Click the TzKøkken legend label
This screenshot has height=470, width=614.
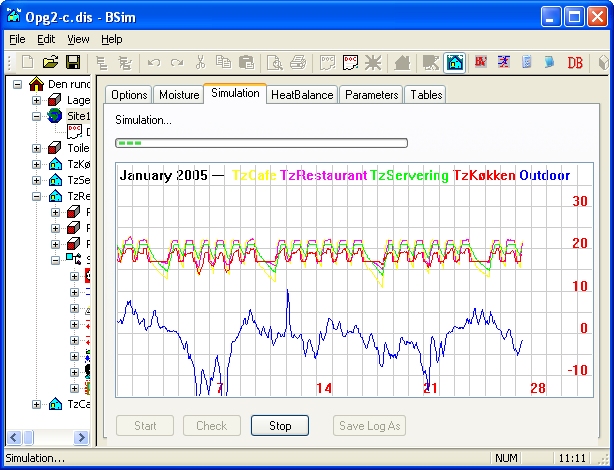484,175
